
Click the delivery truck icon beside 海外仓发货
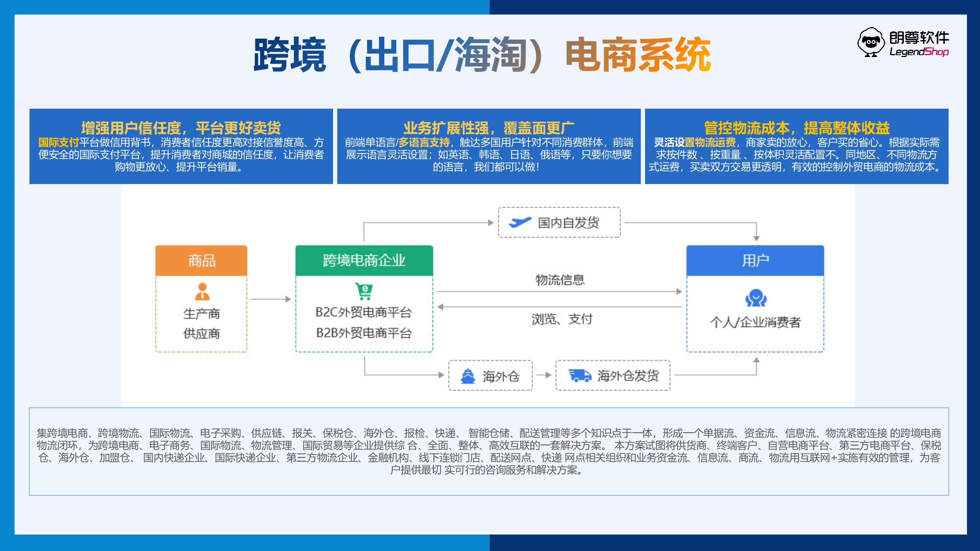580,376
